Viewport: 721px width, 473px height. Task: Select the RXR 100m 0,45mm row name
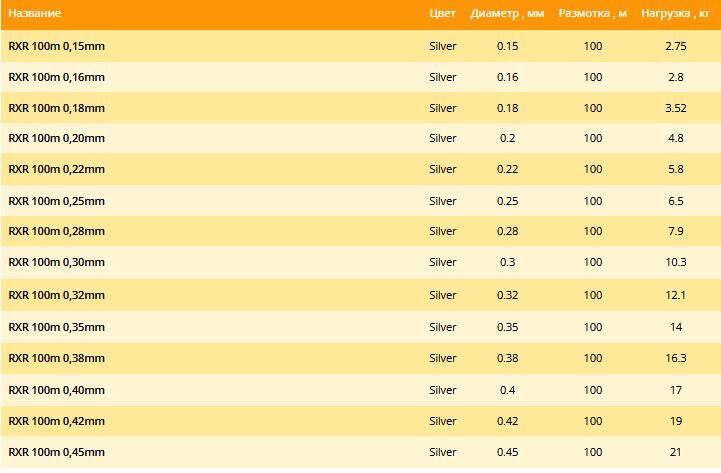pos(57,452)
